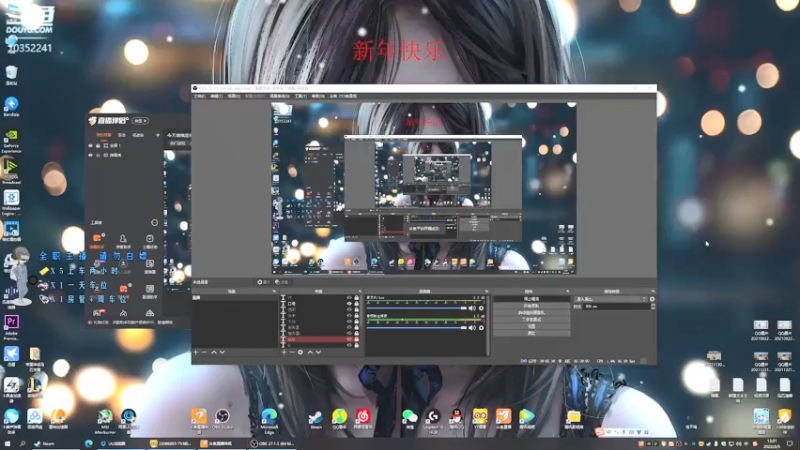
Task: Switch to second tab in Douyu companion
Action: coord(121,135)
